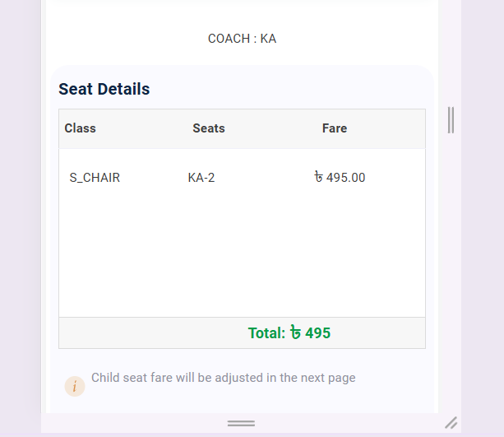The height and width of the screenshot is (437, 504).
Task: Select the Fare column header
Action: [335, 128]
